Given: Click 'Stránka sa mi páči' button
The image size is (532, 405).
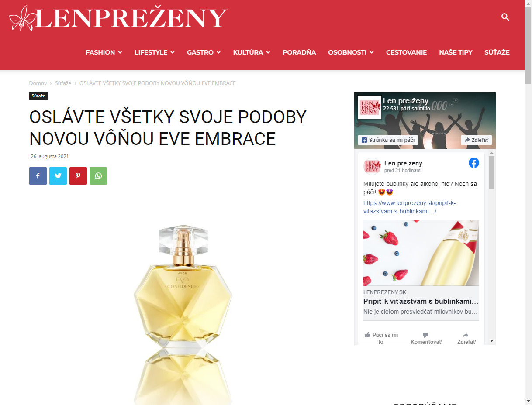Looking at the screenshot, I should [388, 140].
